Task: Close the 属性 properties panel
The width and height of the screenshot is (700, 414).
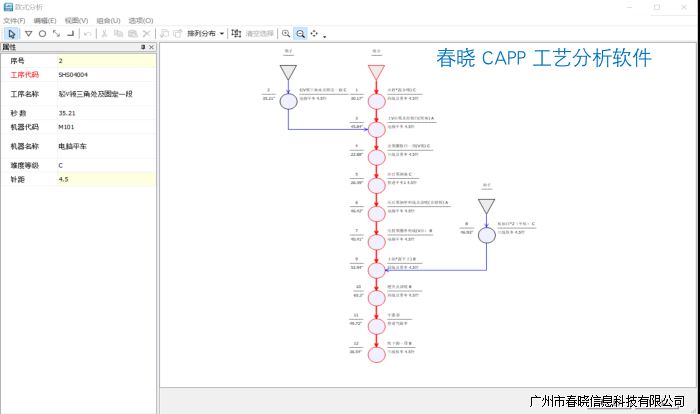Action: [x=152, y=47]
